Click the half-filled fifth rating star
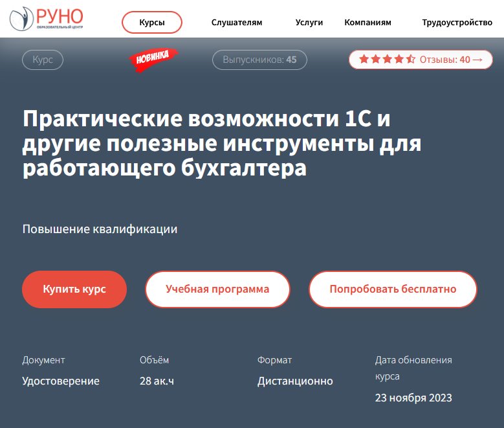Viewport: 504px width, 428px height. [x=410, y=60]
